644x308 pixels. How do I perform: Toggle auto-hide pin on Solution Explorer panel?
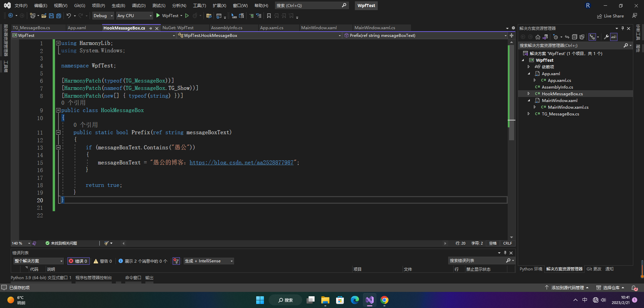[x=623, y=28]
